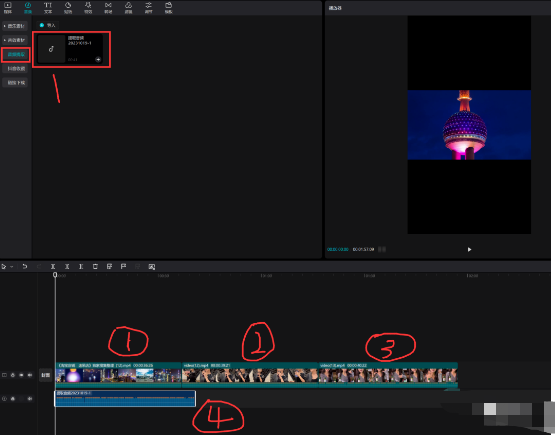555x435 pixels.
Task: Play the preview in the player panel
Action: (469, 250)
